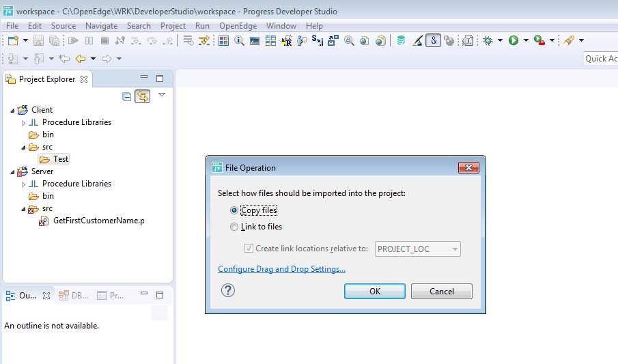The height and width of the screenshot is (364, 618).
Task: Click the green Run button icon
Action: [x=513, y=40]
